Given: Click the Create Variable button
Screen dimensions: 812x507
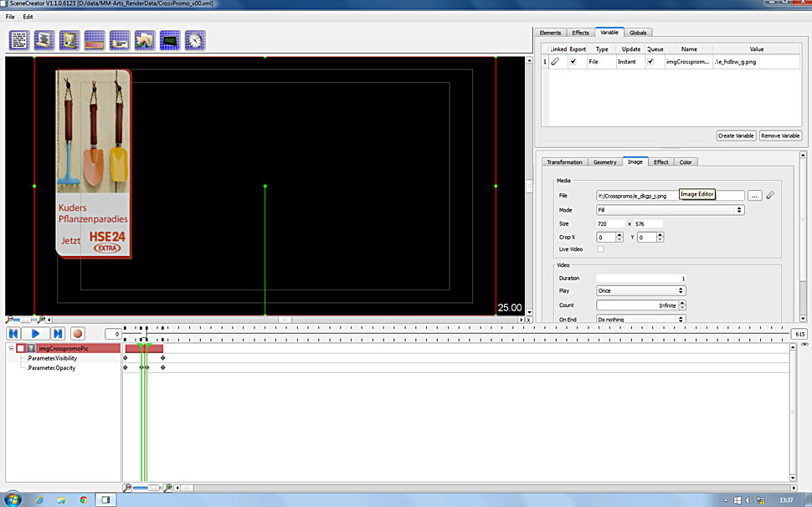Looking at the screenshot, I should coord(737,136).
